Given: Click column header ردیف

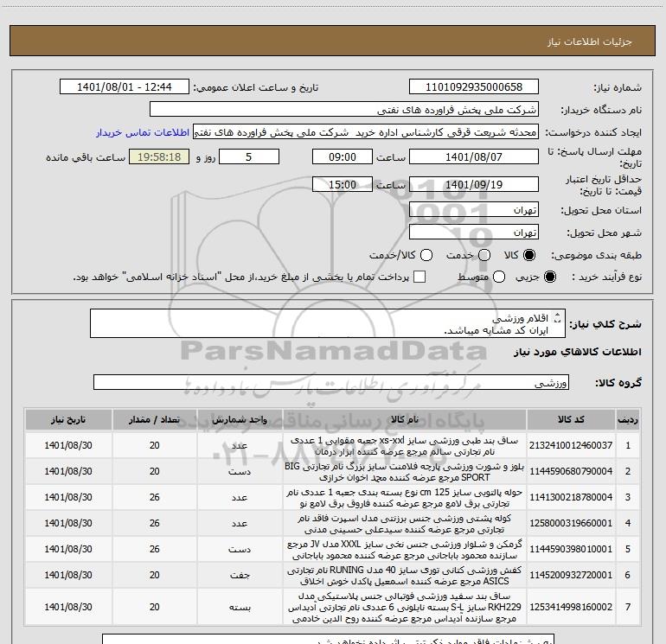Looking at the screenshot, I should [628, 419].
